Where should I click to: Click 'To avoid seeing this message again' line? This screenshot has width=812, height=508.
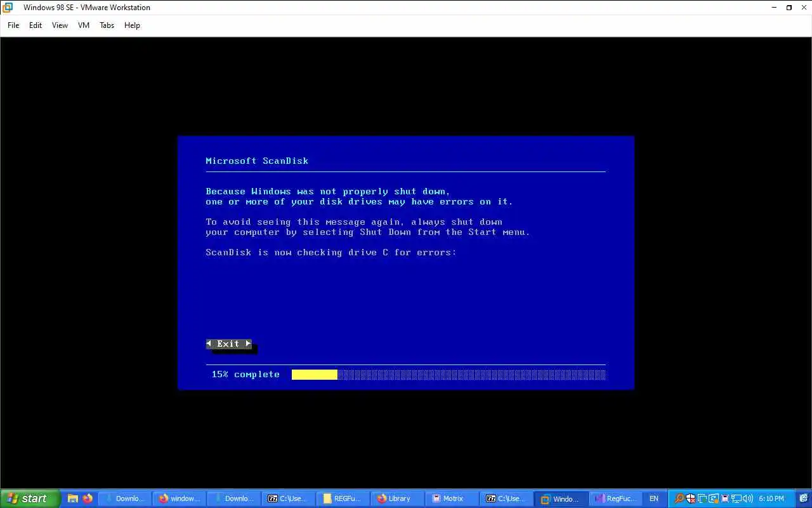354,222
